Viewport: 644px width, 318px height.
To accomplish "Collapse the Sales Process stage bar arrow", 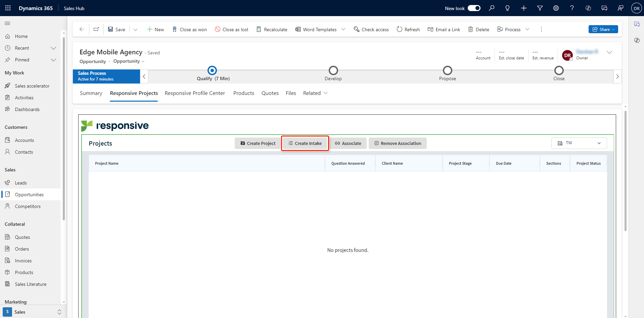I will click(144, 76).
